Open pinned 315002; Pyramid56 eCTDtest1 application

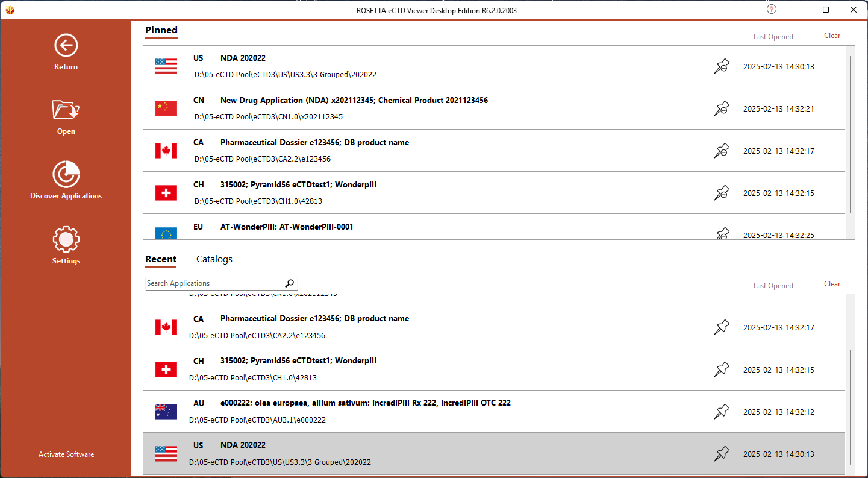tap(298, 185)
